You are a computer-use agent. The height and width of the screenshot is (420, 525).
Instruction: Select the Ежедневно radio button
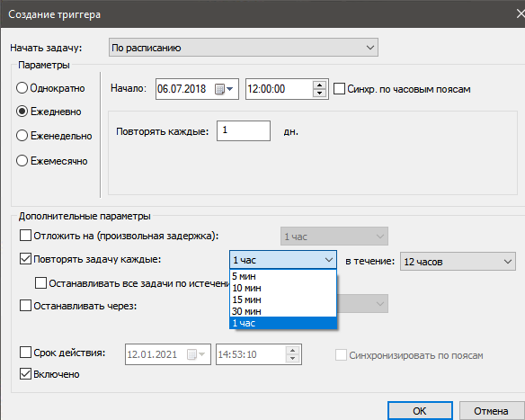(x=22, y=112)
